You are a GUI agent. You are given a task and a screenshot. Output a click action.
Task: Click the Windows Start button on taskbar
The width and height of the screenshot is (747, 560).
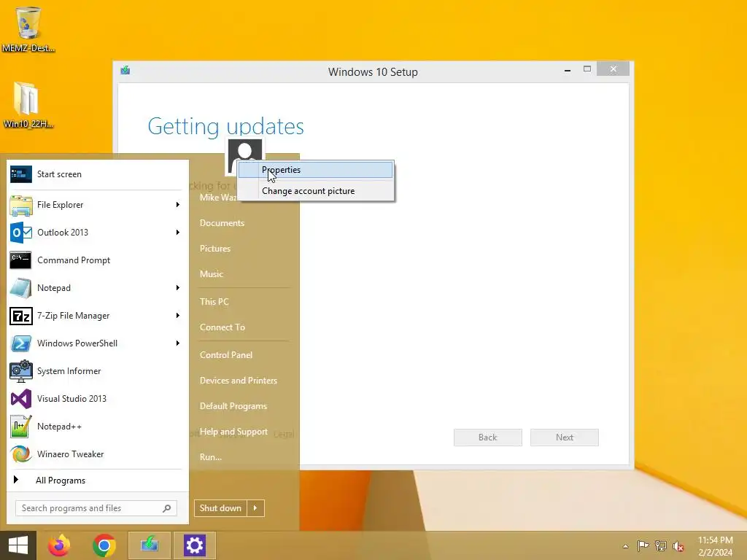click(18, 545)
